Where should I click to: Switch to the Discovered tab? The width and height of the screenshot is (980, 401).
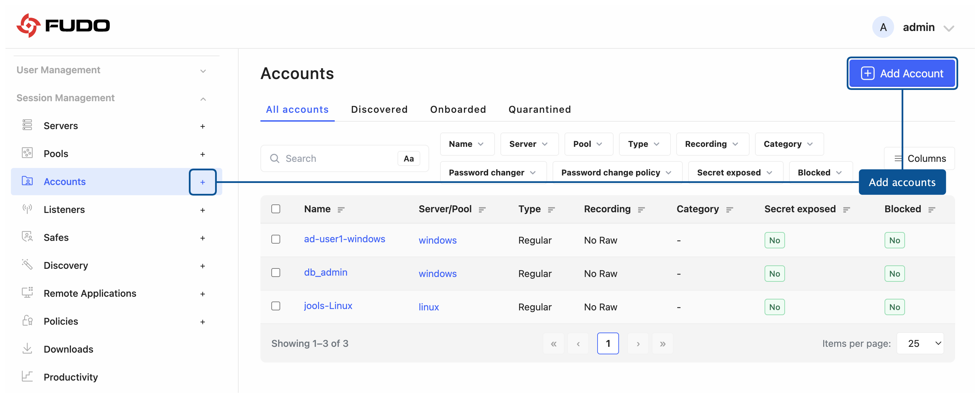tap(379, 109)
